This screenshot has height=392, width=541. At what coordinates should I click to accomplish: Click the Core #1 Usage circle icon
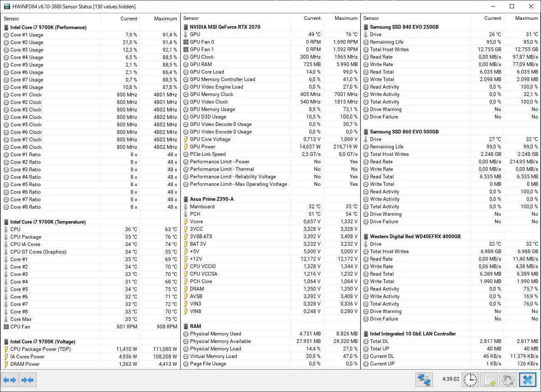pyautogui.click(x=6, y=35)
